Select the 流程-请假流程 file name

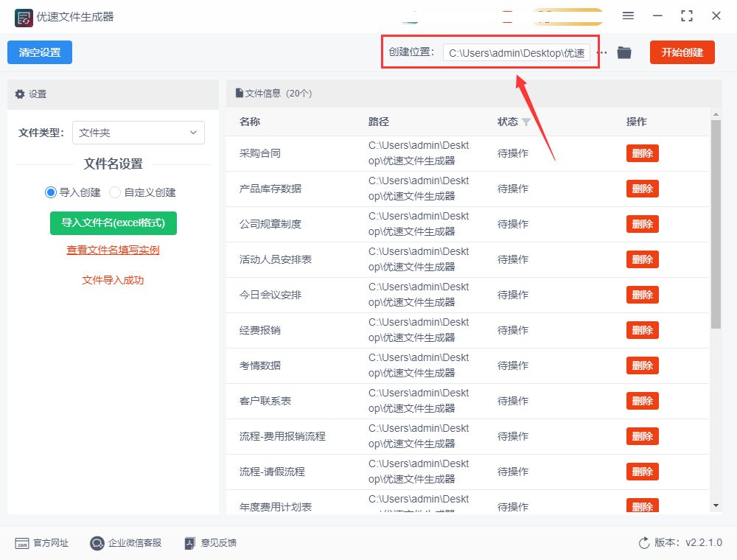[x=272, y=472]
